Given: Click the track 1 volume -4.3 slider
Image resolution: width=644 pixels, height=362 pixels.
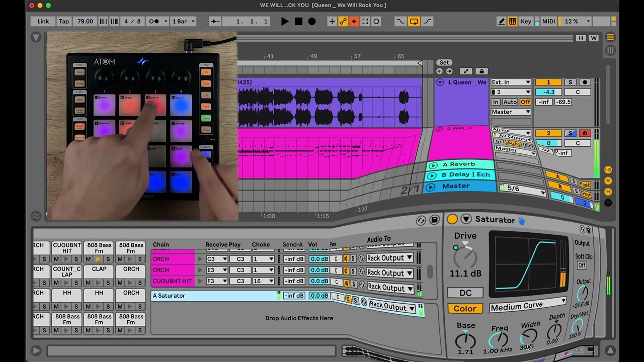Looking at the screenshot, I should pyautogui.click(x=548, y=92).
